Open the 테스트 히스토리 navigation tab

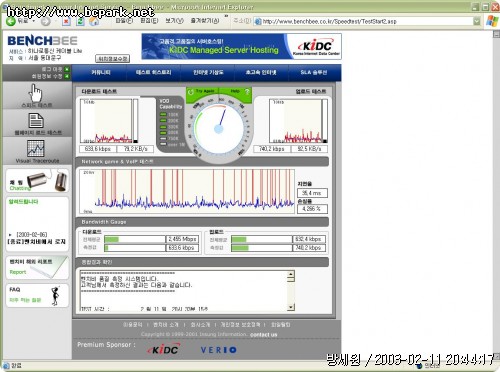pos(154,72)
